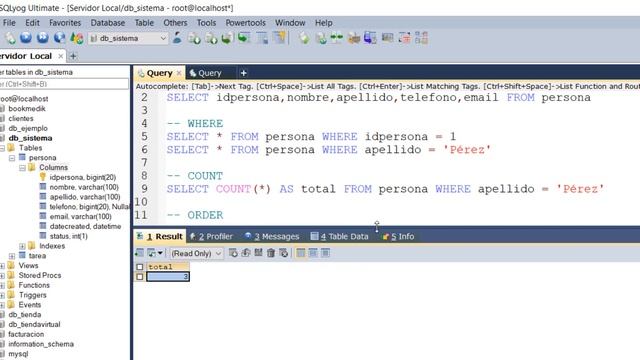Click the Stored Procs folder
The width and height of the screenshot is (640, 360).
(40, 276)
